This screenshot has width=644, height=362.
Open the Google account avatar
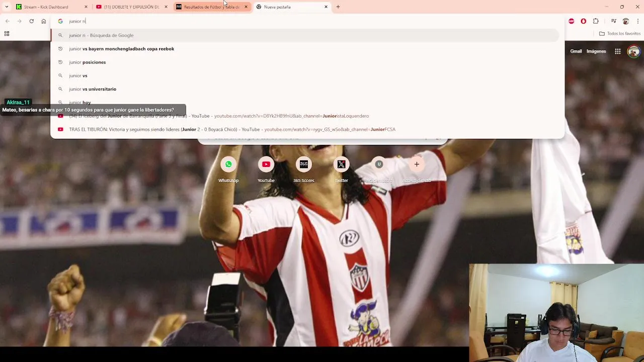[x=633, y=51]
